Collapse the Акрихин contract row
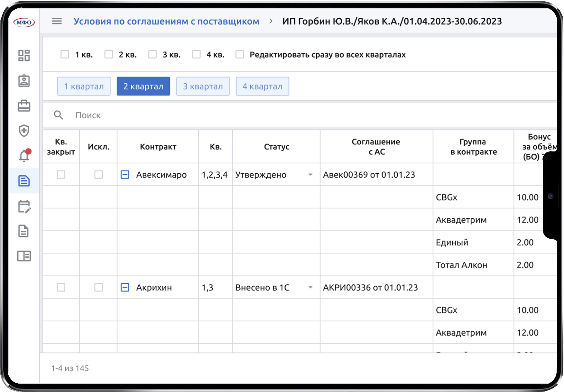Image resolution: width=564 pixels, height=392 pixels. [x=125, y=287]
